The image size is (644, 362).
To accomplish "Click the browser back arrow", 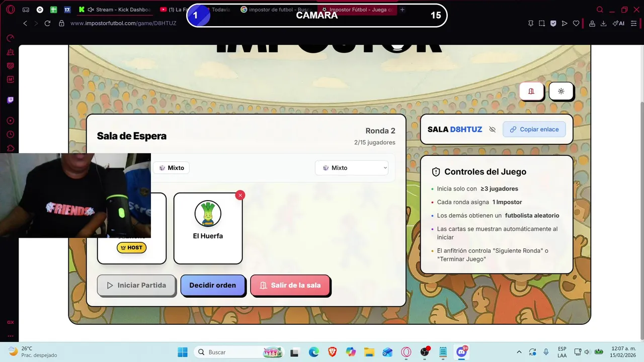I will coord(25,23).
